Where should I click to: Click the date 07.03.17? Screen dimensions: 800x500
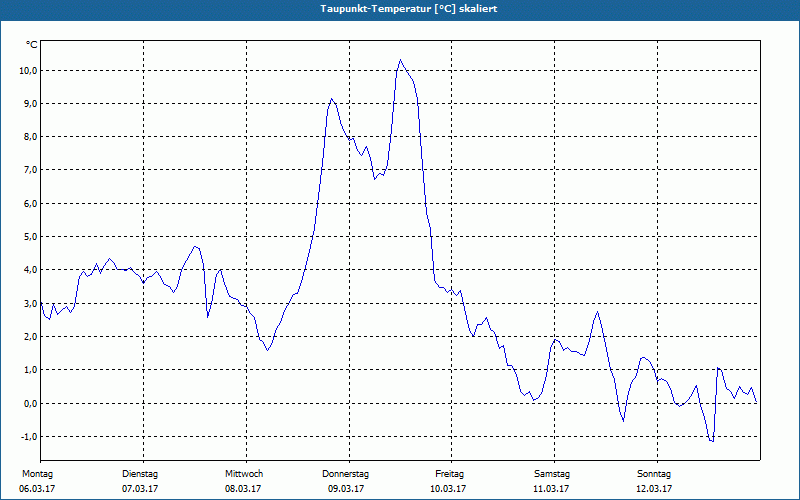(140, 489)
